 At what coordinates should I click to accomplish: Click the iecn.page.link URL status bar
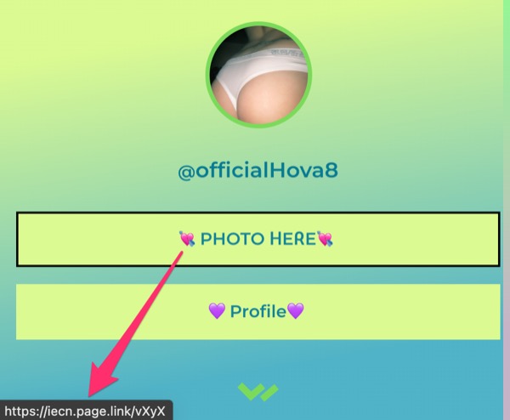tap(86, 411)
